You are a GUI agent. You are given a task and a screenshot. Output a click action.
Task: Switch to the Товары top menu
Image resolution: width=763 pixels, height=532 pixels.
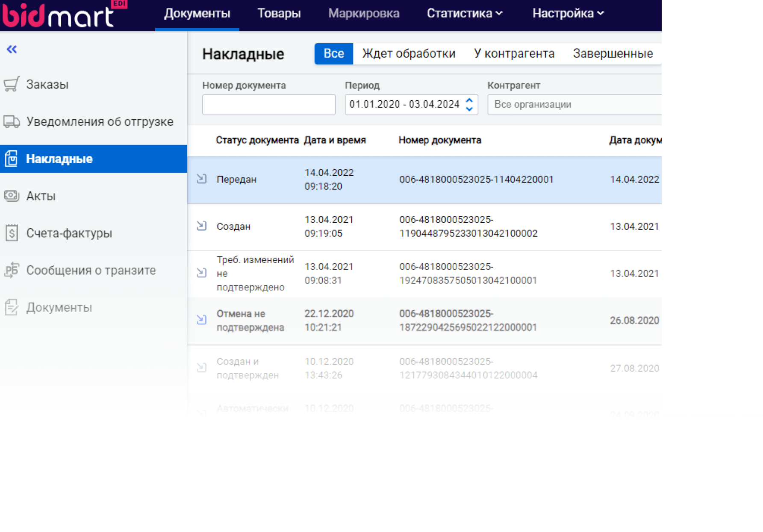(279, 14)
